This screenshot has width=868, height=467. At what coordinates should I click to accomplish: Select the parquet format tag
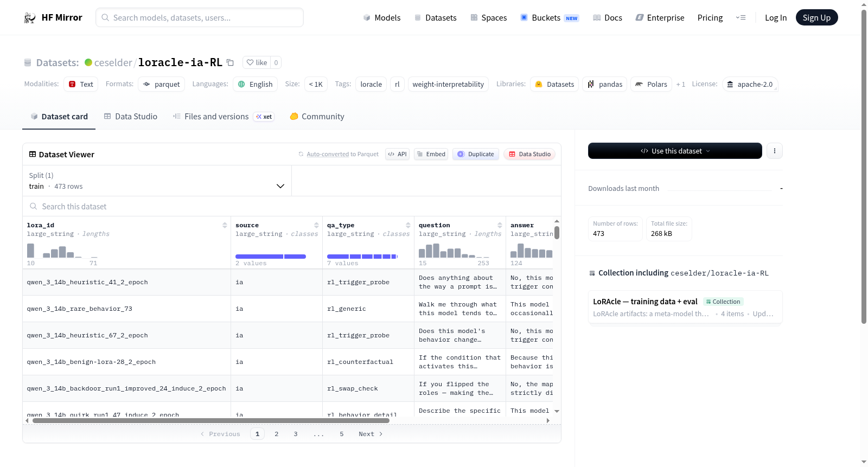click(162, 84)
